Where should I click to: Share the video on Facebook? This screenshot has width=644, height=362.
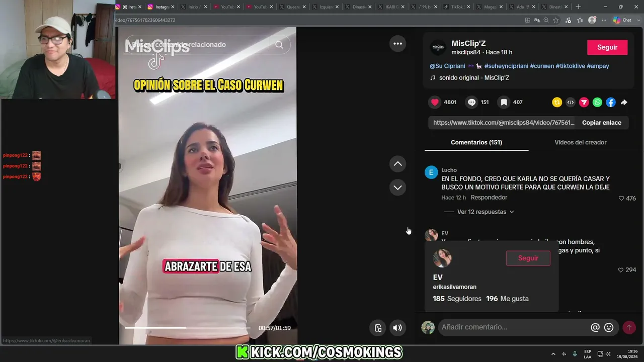pos(611,102)
